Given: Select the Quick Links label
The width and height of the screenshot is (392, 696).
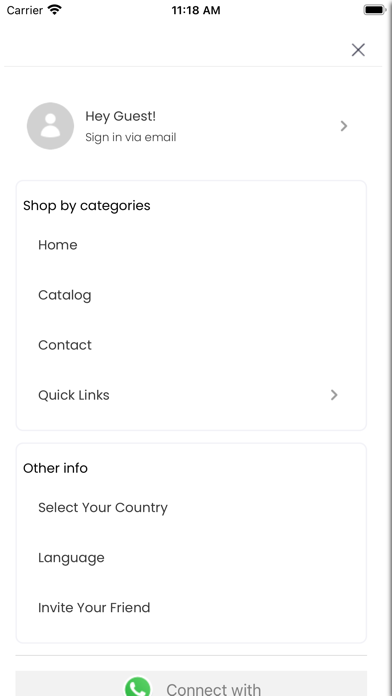Looking at the screenshot, I should [74, 395].
